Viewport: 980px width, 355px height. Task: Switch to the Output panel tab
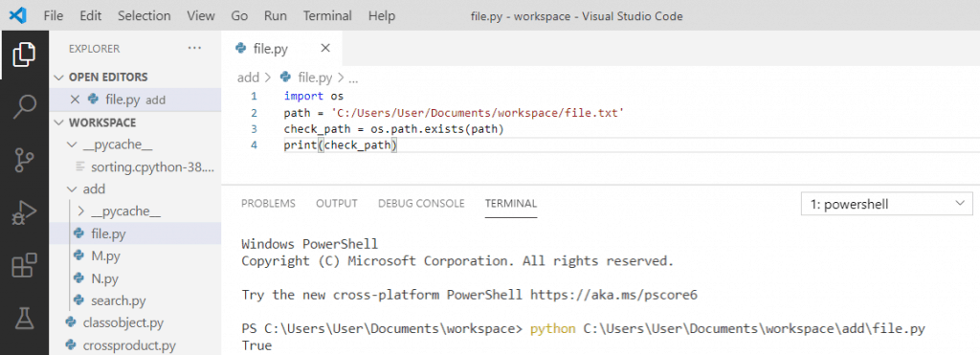pos(336,203)
